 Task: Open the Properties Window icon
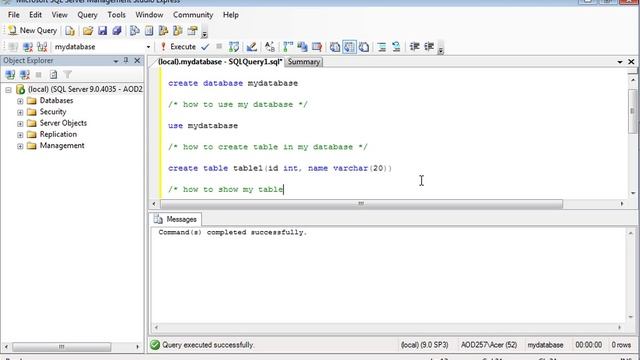click(x=192, y=31)
